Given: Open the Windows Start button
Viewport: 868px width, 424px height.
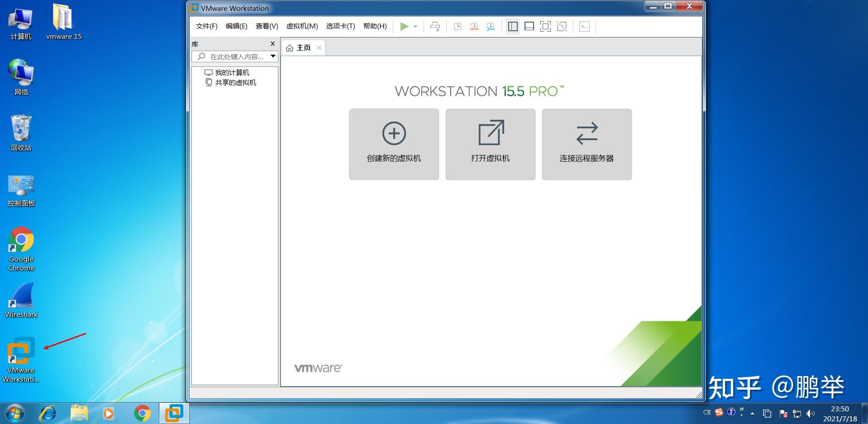Looking at the screenshot, I should point(15,413).
